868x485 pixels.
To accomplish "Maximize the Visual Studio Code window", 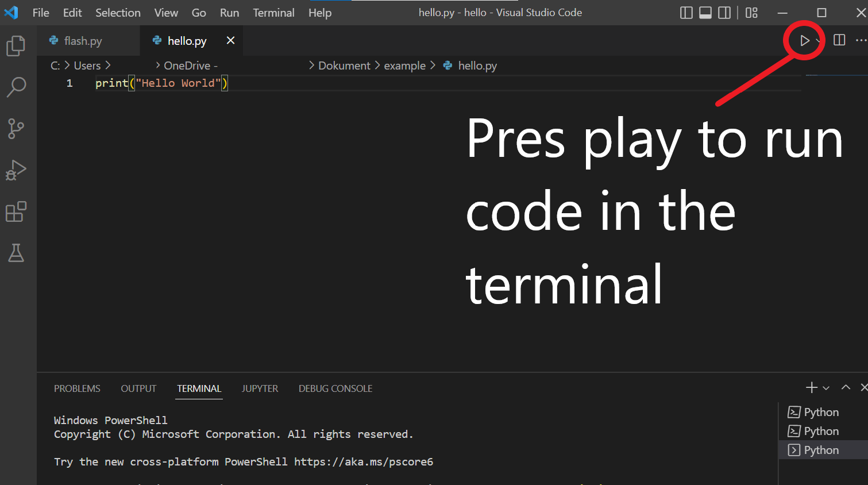I will pos(822,13).
